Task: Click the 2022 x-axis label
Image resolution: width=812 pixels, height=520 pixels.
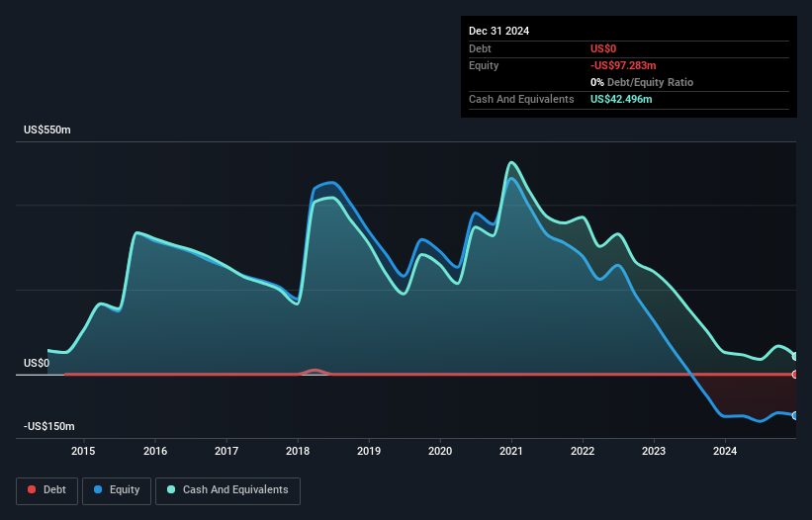Action: pyautogui.click(x=583, y=451)
